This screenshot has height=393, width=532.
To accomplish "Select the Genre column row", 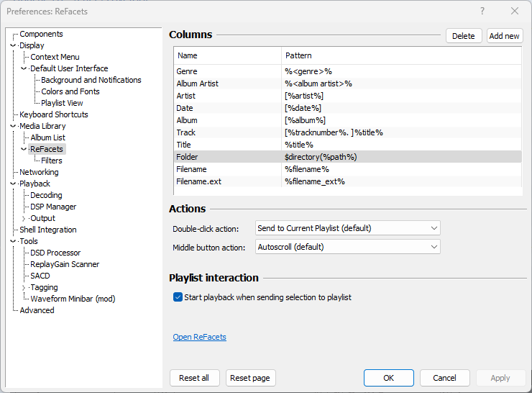I will coord(348,71).
